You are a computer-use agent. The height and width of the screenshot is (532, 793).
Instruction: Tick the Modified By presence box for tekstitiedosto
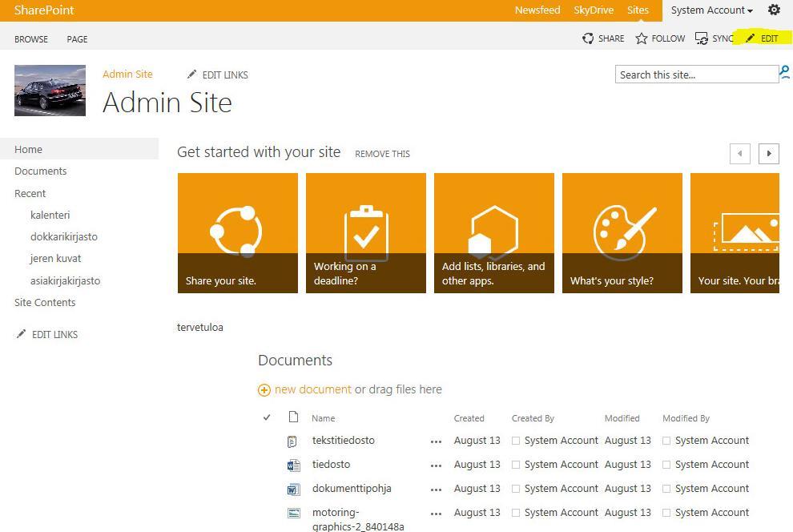click(x=666, y=441)
